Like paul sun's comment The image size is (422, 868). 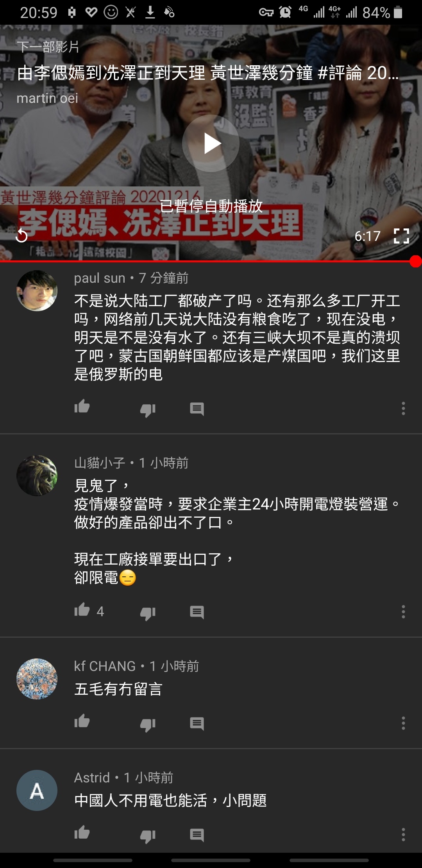[x=82, y=407]
